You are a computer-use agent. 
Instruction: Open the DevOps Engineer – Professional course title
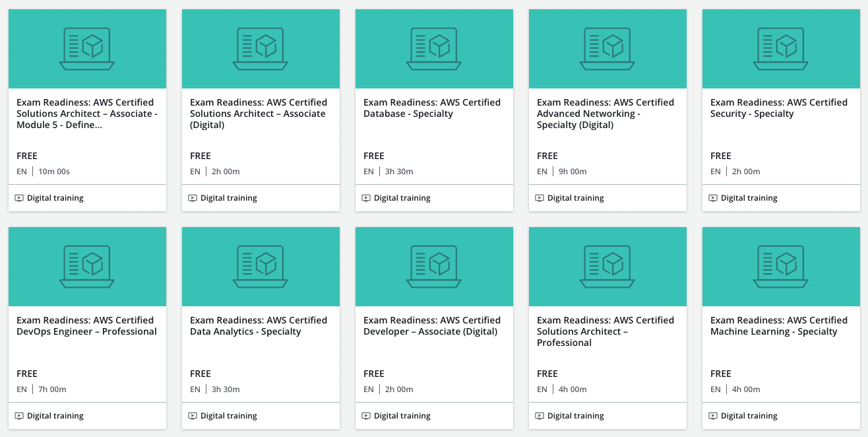tap(86, 326)
